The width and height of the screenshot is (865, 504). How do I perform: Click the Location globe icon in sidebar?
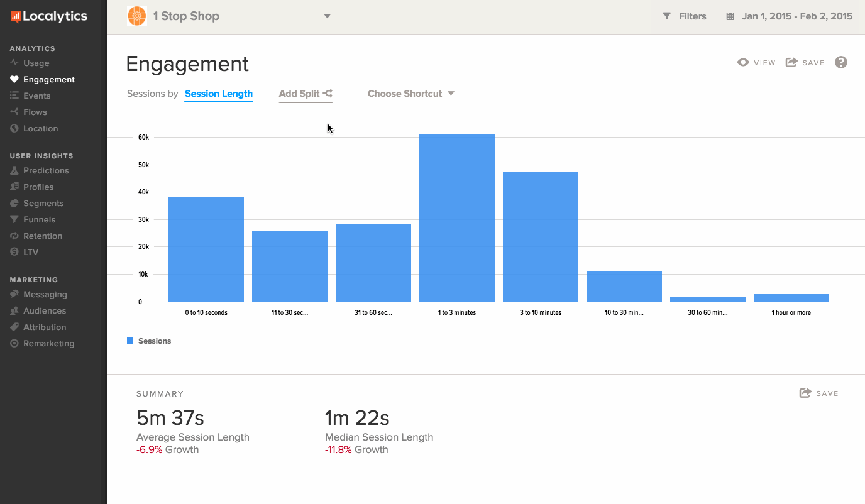point(14,128)
